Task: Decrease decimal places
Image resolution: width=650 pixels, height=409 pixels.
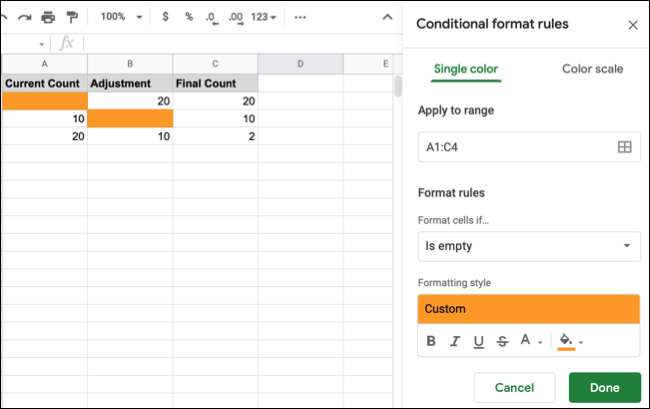Action: (x=211, y=17)
